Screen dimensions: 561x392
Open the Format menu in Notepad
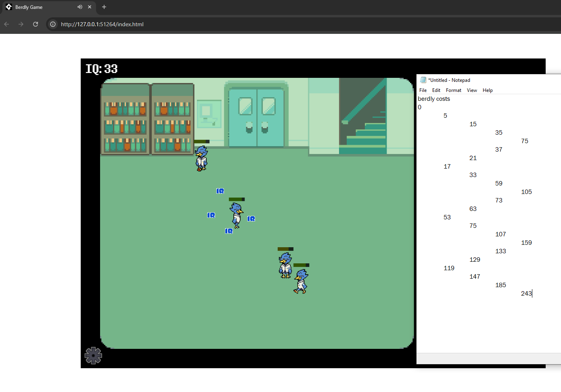click(454, 90)
